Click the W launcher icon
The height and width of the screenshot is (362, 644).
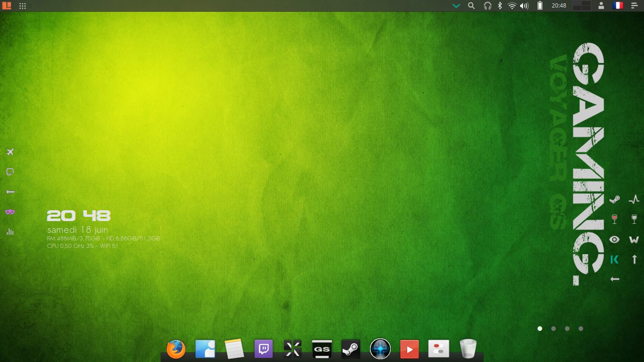pyautogui.click(x=634, y=239)
